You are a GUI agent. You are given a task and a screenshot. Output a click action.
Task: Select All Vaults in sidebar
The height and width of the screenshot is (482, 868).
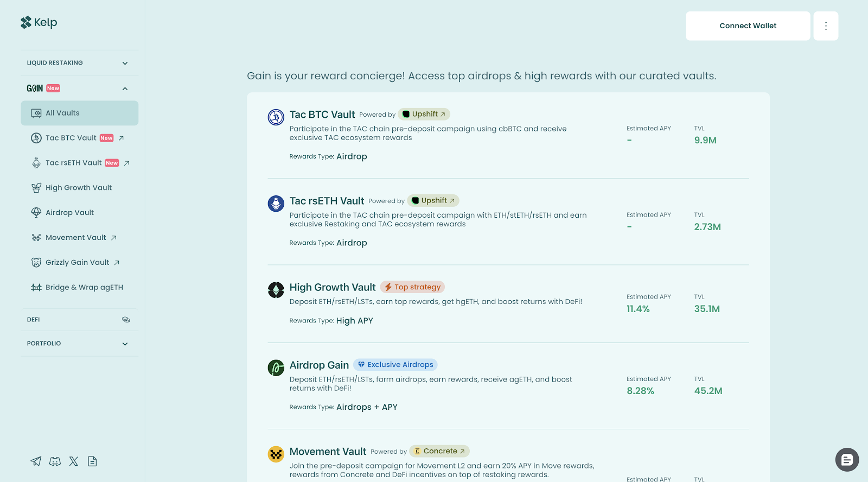point(79,113)
